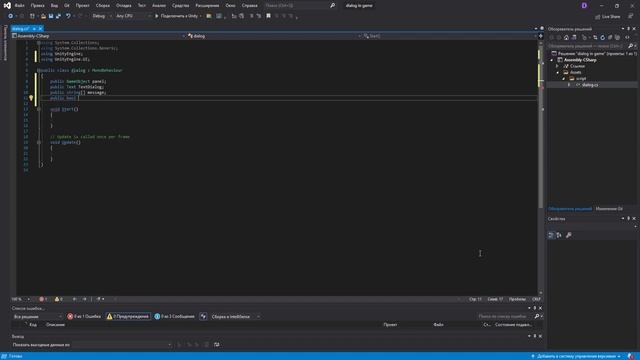Close the dialog.cs editor tab
This screenshot has height=360, width=640.
pyautogui.click(x=40, y=29)
